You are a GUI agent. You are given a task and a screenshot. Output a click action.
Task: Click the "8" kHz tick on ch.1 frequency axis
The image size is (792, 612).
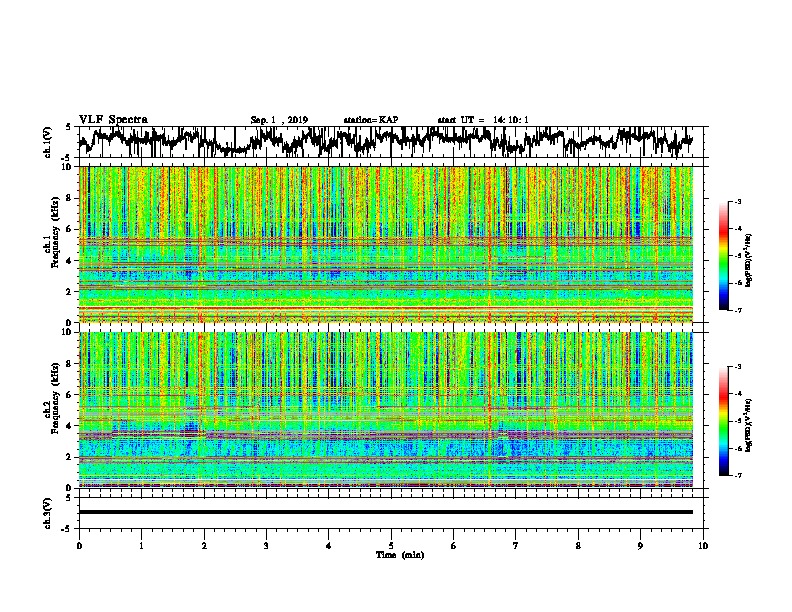click(x=71, y=198)
